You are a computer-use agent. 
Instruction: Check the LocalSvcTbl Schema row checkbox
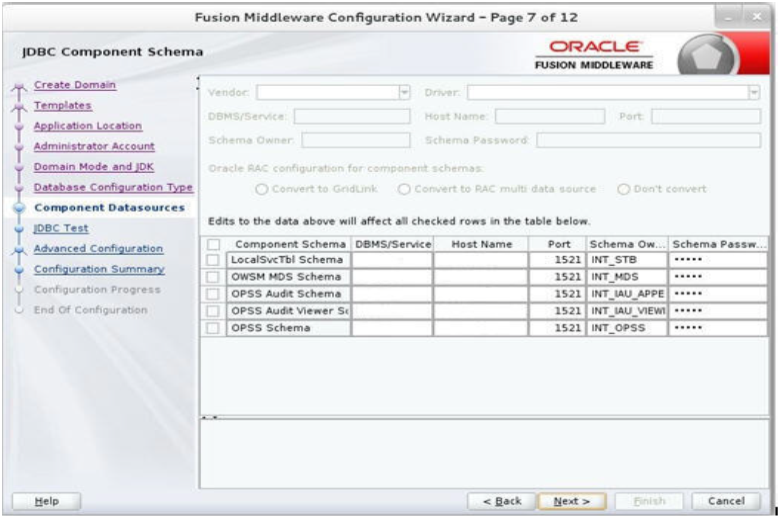tap(213, 260)
